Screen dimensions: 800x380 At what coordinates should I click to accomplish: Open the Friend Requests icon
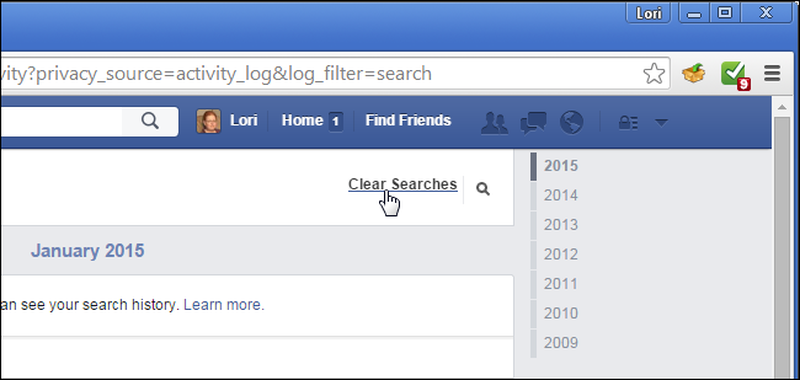click(494, 122)
